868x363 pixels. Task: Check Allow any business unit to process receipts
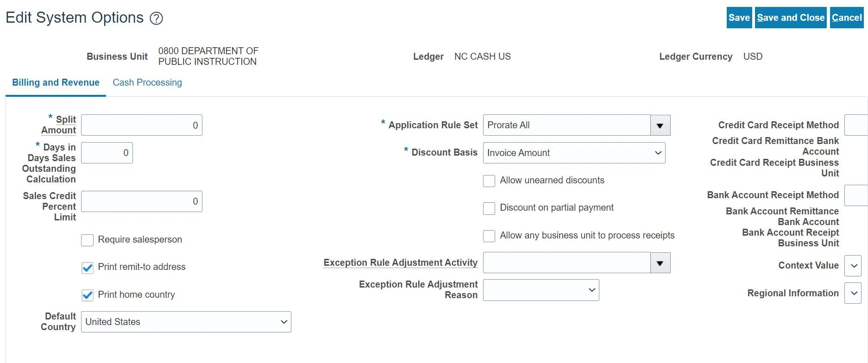pyautogui.click(x=489, y=236)
